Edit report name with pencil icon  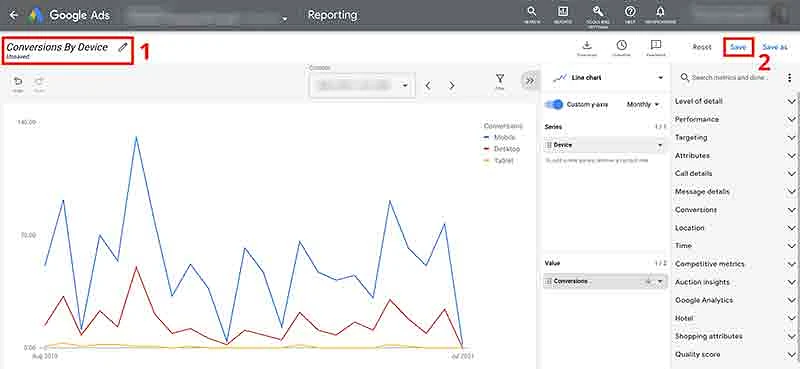click(122, 47)
